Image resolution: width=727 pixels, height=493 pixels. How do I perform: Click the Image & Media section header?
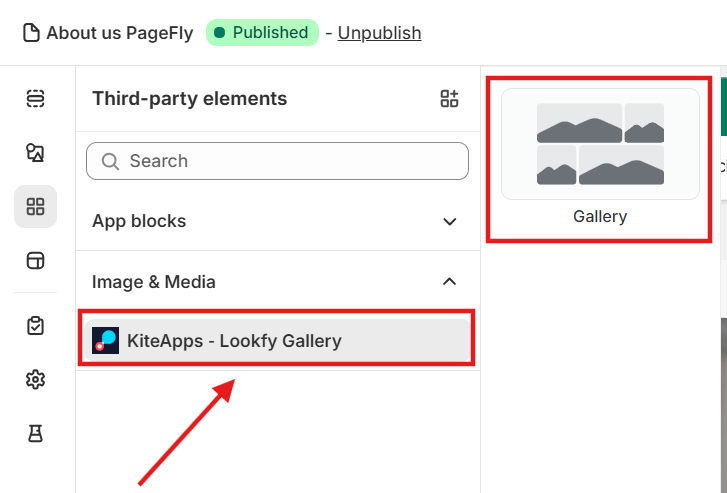[278, 282]
